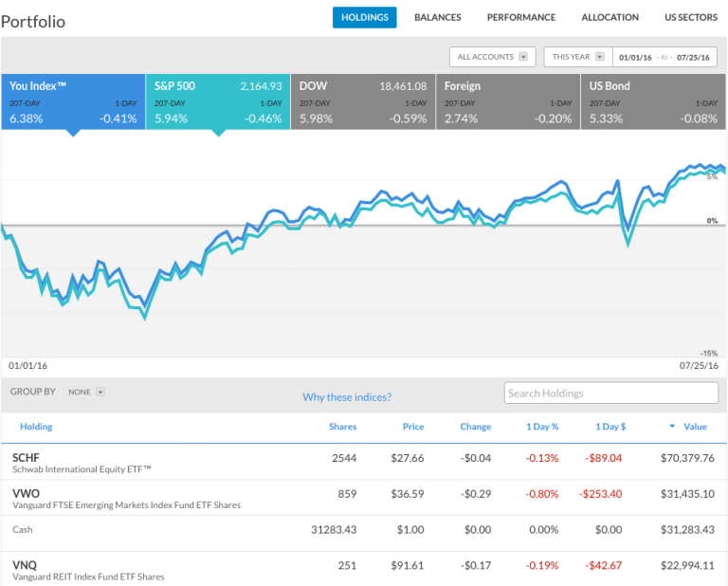This screenshot has width=728, height=586.
Task: Enable the DOW index comparison
Action: tap(363, 101)
